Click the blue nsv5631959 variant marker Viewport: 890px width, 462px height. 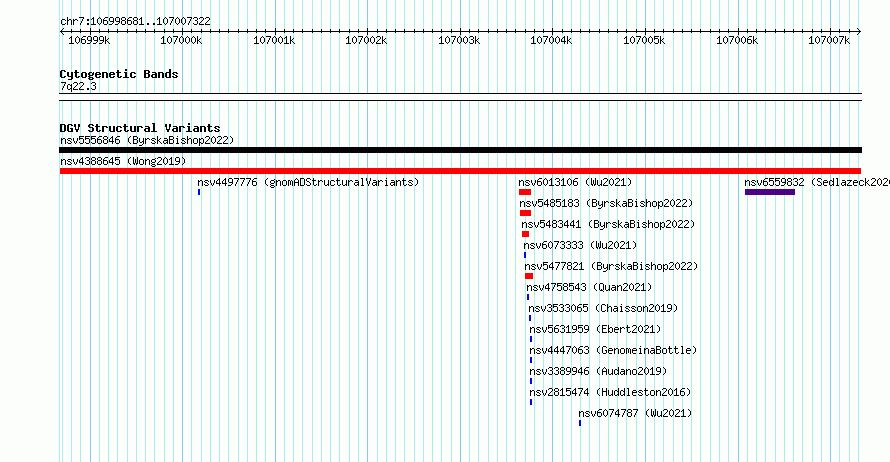(x=531, y=339)
